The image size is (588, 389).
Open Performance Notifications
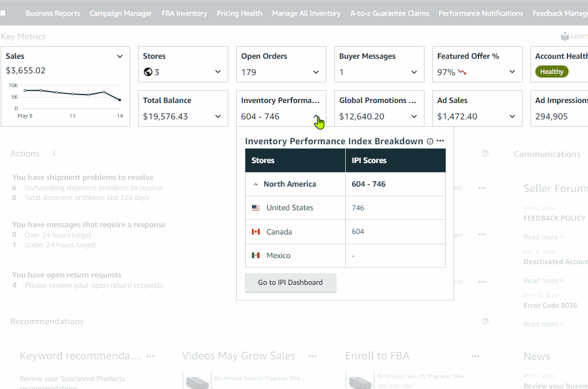point(481,13)
